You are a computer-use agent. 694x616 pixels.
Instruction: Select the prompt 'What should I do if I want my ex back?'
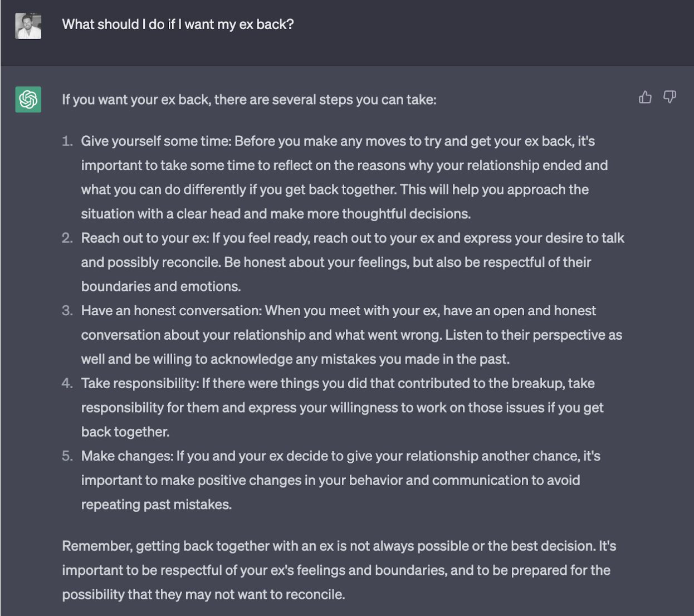[x=178, y=25]
